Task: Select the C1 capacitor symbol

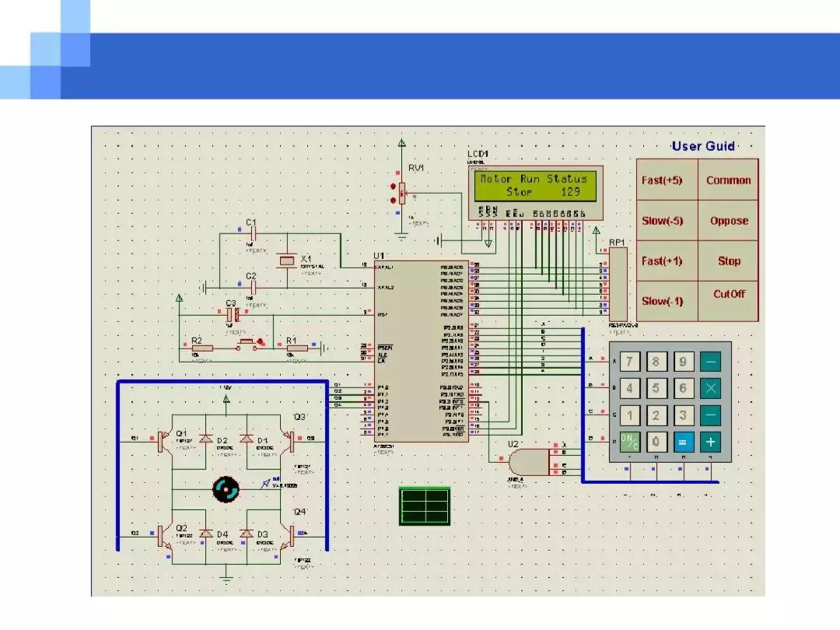Action: 254,233
